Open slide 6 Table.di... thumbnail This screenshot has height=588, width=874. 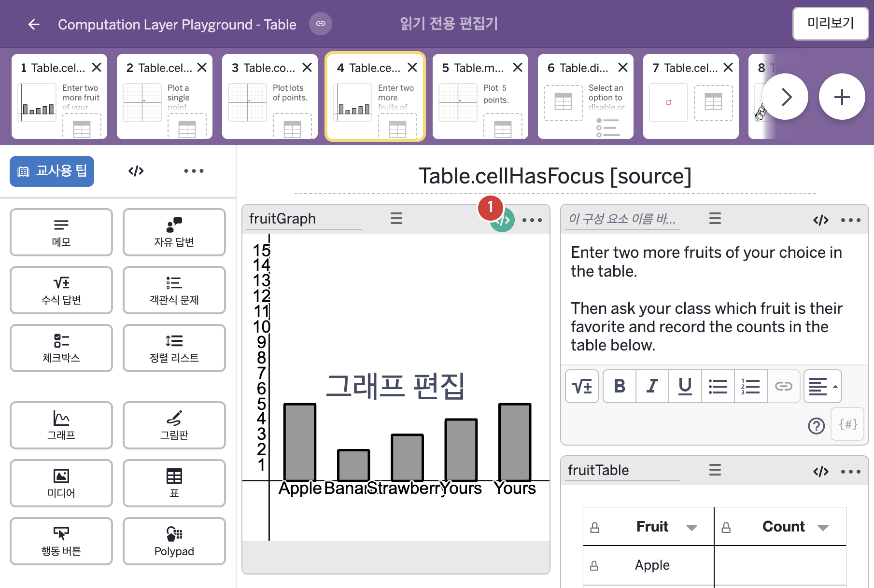pos(586,97)
